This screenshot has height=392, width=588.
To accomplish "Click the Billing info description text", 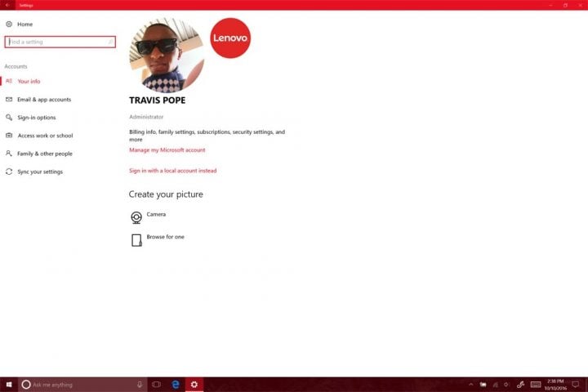I will (x=207, y=136).
